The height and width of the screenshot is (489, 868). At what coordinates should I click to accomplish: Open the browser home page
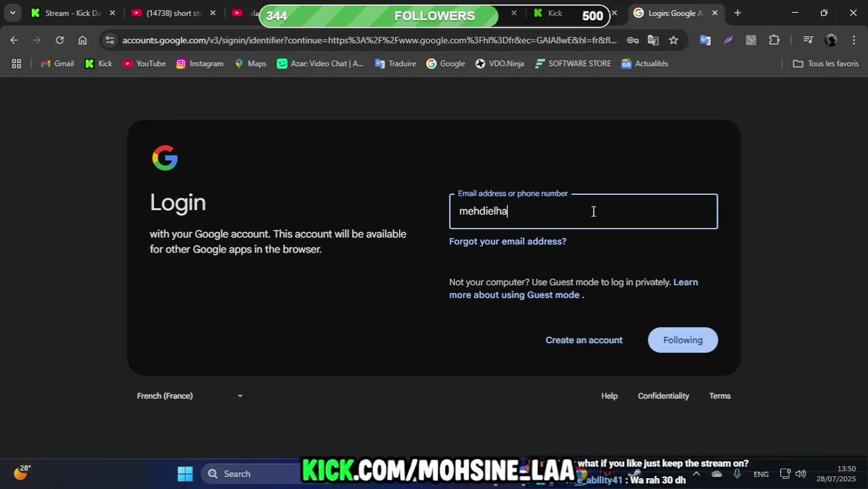point(82,40)
